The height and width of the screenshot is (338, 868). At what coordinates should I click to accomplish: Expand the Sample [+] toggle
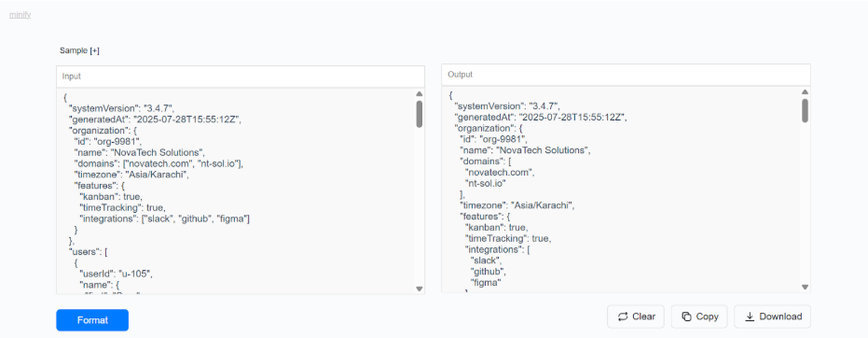79,50
